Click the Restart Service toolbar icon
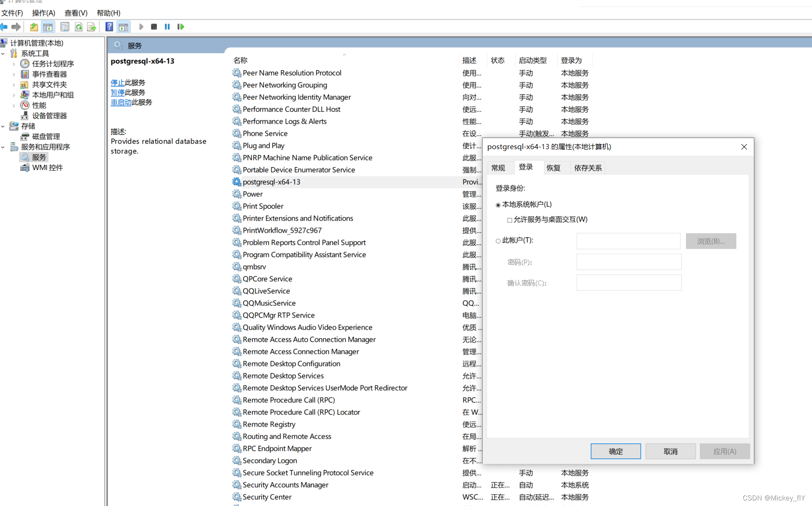 click(x=180, y=27)
